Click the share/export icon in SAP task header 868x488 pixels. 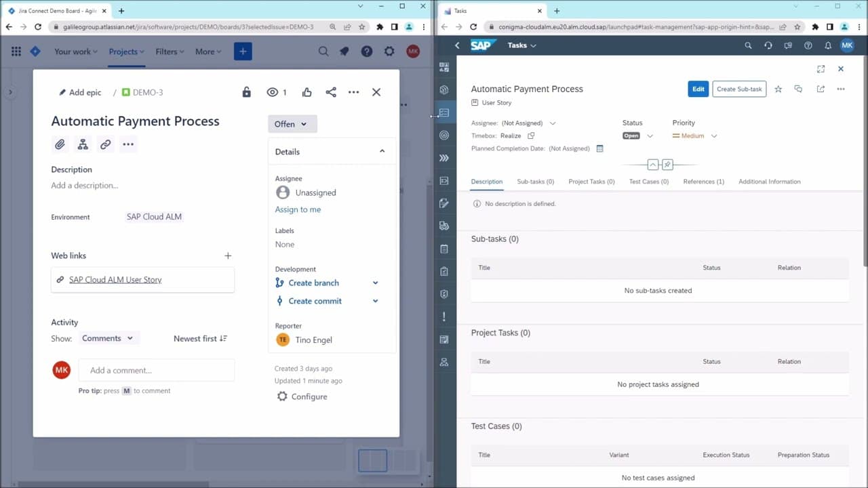point(821,89)
